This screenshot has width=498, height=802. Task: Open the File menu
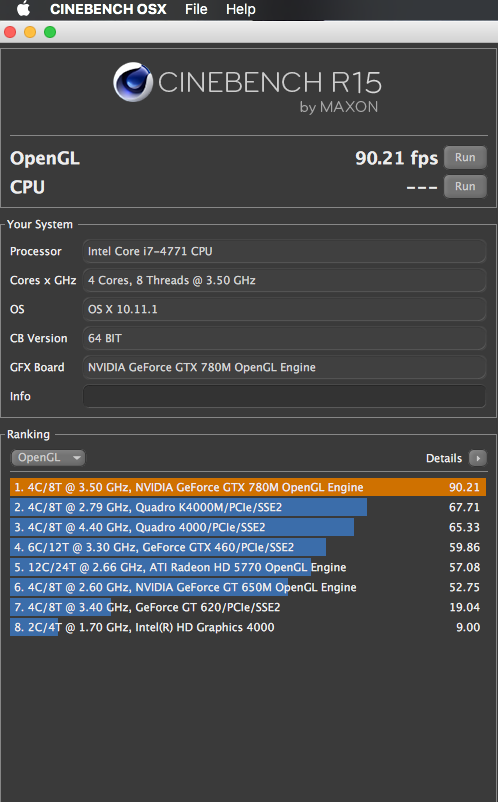click(x=196, y=9)
